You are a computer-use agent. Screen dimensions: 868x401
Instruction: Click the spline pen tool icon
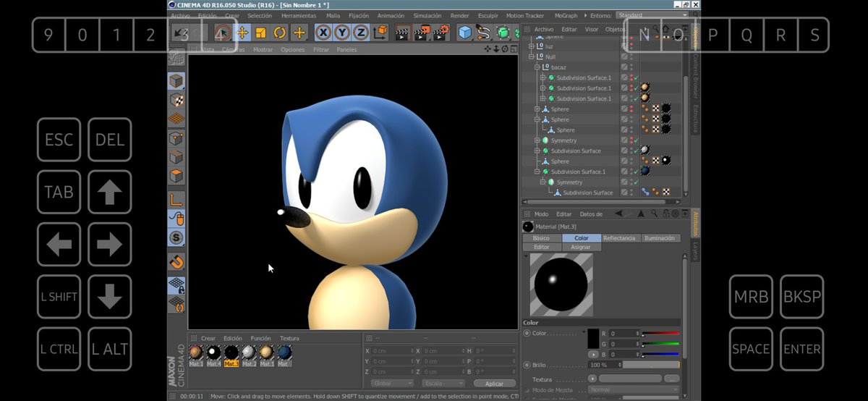pos(483,32)
